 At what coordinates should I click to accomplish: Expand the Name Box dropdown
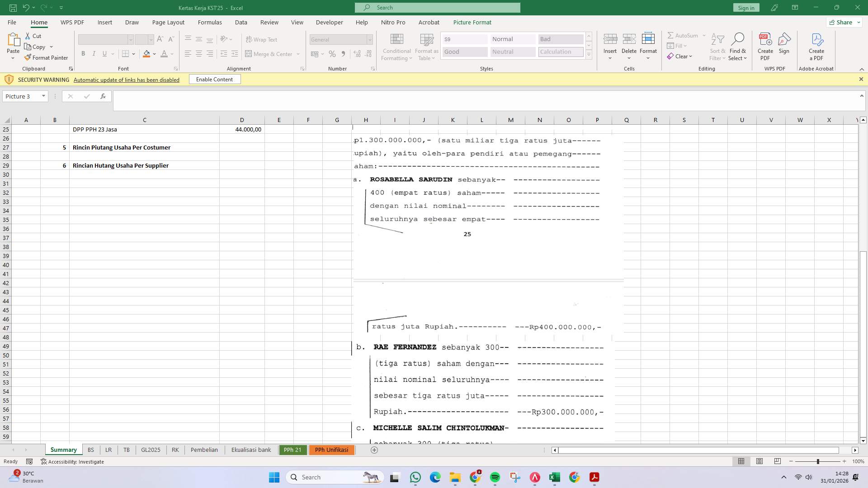click(43, 96)
